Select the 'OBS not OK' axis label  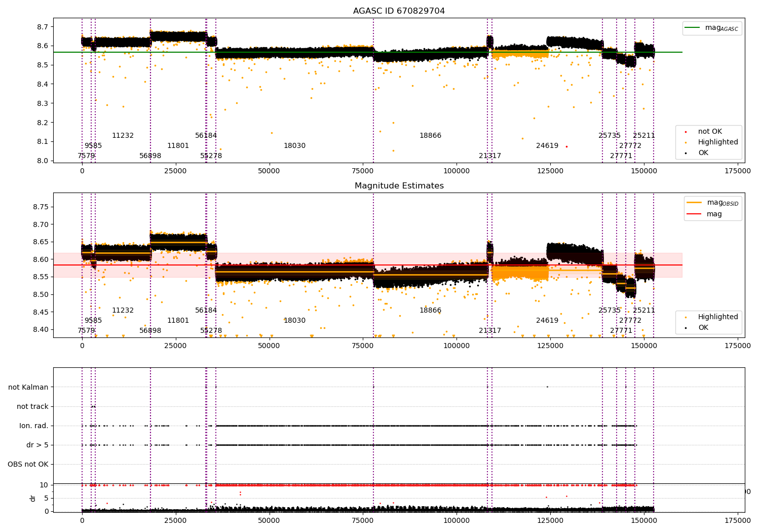28,464
